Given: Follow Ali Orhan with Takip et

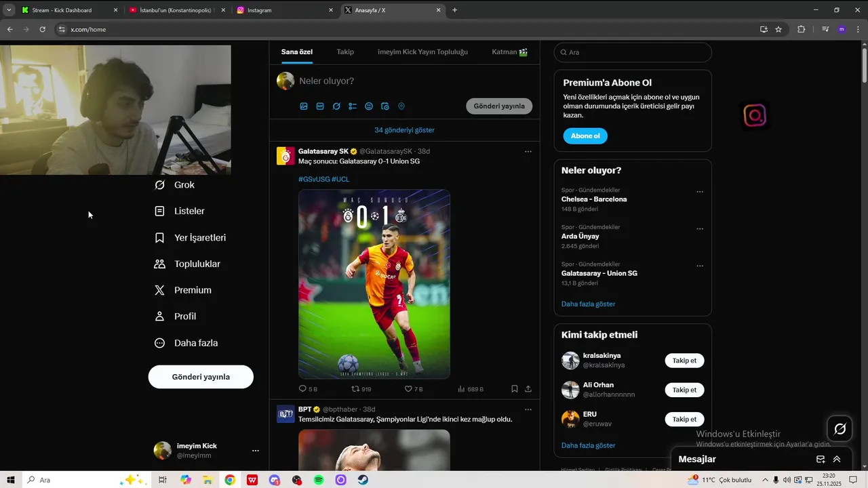Looking at the screenshot, I should (684, 390).
